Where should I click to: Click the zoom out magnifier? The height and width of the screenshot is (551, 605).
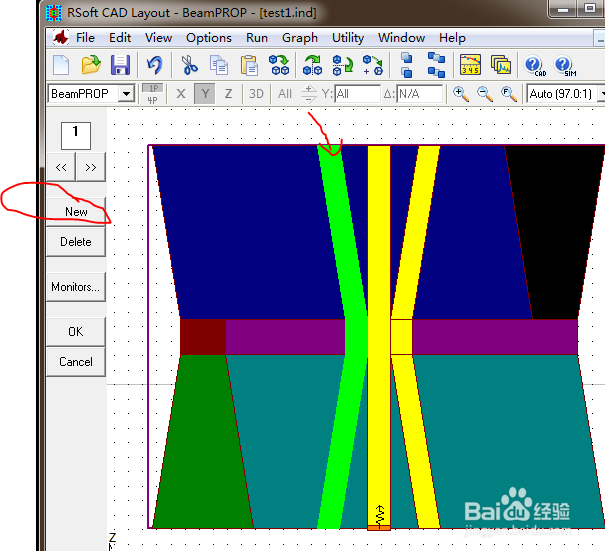point(485,94)
